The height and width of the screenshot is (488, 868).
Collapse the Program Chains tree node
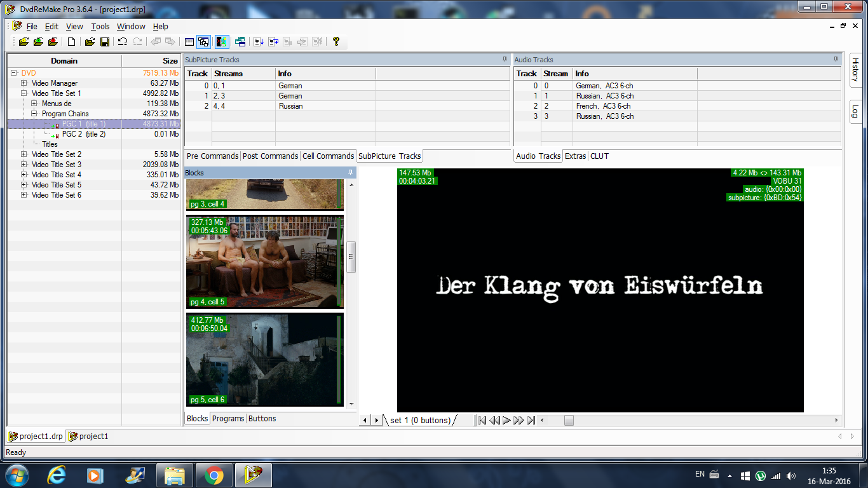[34, 114]
